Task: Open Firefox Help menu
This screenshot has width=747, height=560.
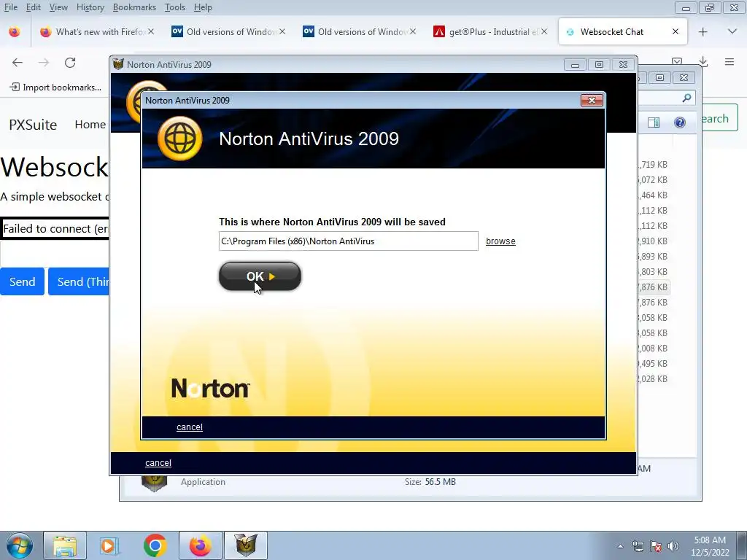Action: click(203, 7)
